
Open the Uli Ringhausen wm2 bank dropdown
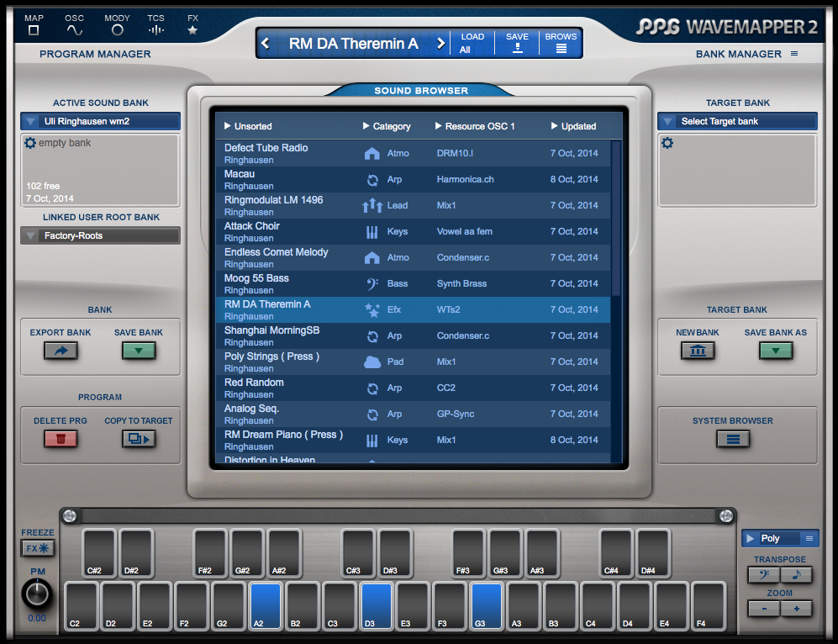101,121
